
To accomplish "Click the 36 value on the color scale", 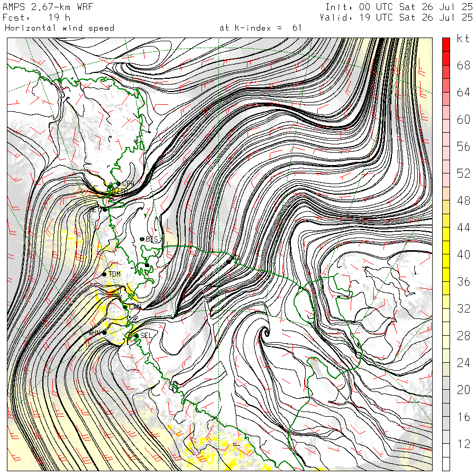I will pyautogui.click(x=463, y=281).
